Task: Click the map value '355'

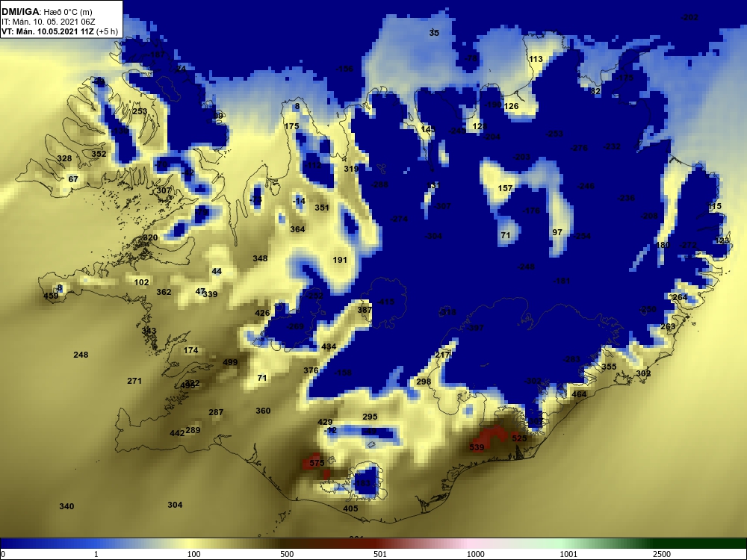Action: point(609,367)
